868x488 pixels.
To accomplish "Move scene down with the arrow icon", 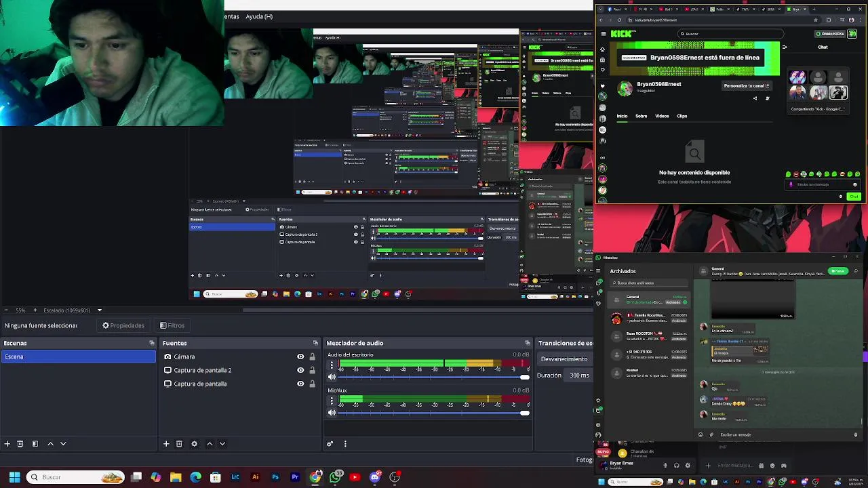I will tap(63, 444).
